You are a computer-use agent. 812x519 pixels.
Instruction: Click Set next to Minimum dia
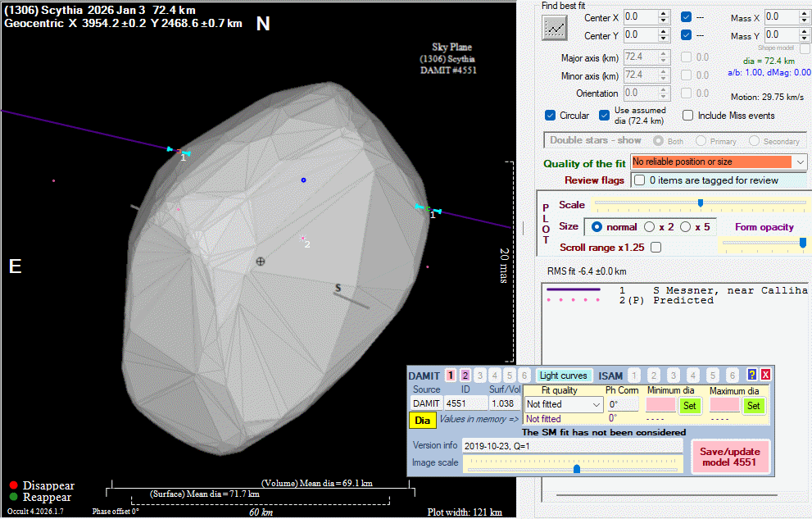pos(689,405)
